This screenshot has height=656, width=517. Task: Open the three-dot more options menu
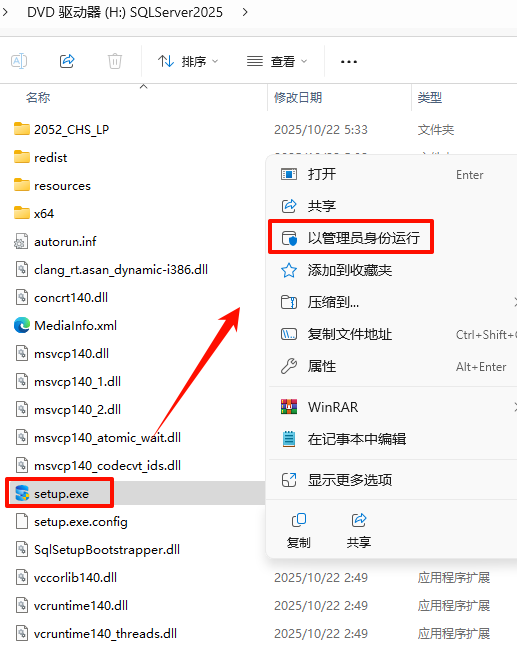349,62
